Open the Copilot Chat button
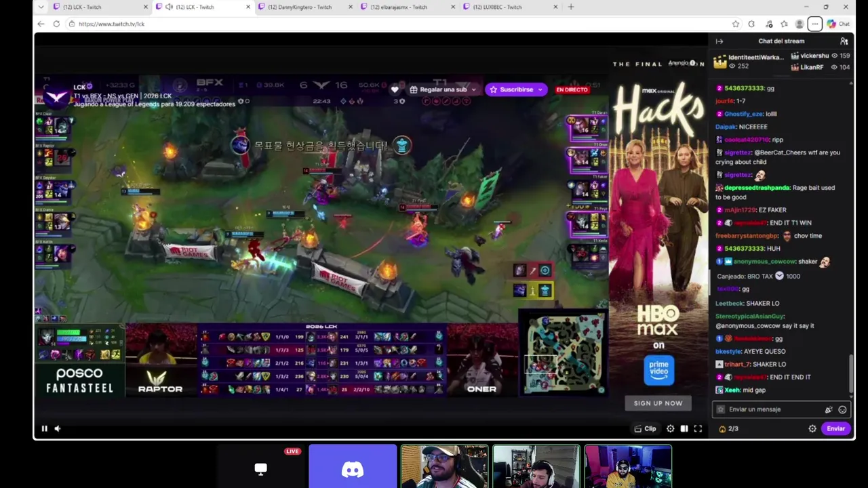Viewport: 868px width, 488px height. point(838,24)
